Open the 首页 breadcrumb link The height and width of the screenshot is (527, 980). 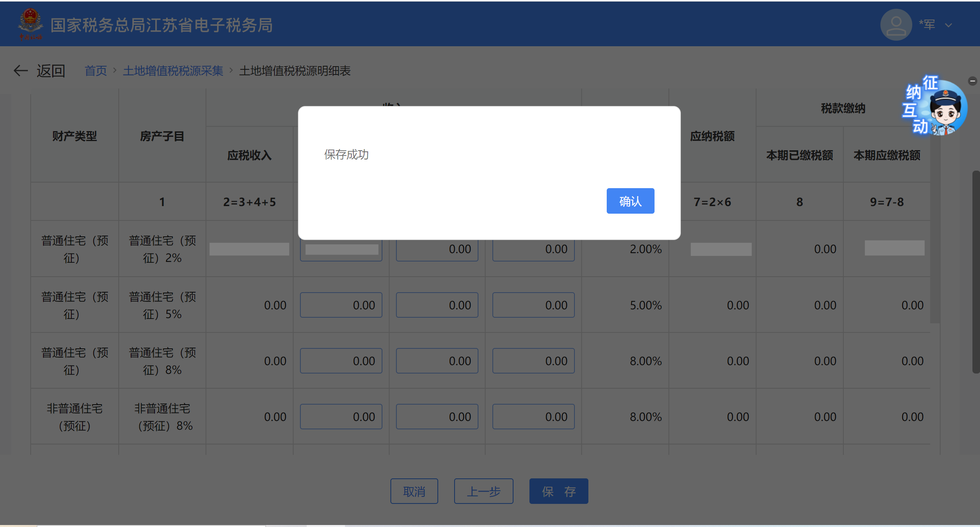[96, 71]
